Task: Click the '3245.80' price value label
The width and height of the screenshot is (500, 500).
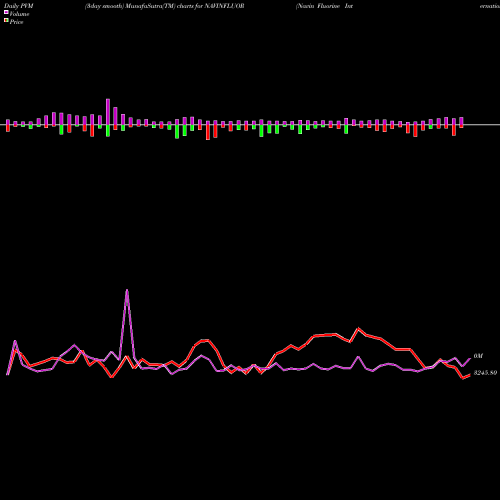Action: [x=485, y=373]
